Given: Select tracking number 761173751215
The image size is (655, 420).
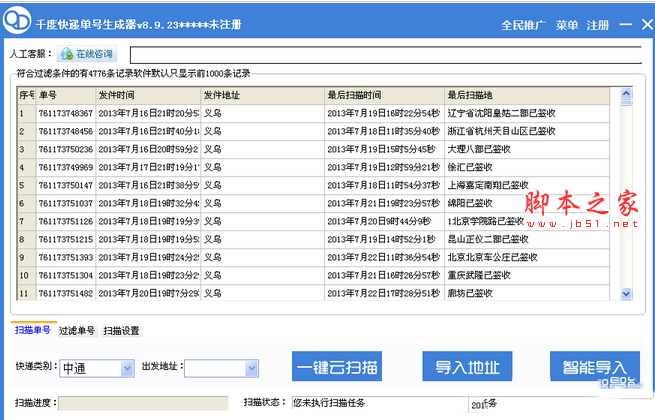Looking at the screenshot, I should [x=66, y=239].
